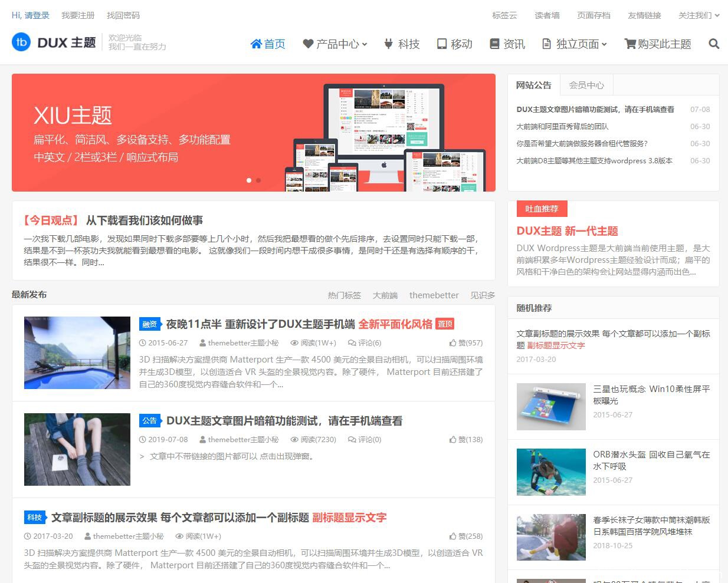Viewport: 728px width, 583px height.
Task: Open announcement 你是否希望大前端做服务器合租代管服务?
Action: tap(582, 143)
